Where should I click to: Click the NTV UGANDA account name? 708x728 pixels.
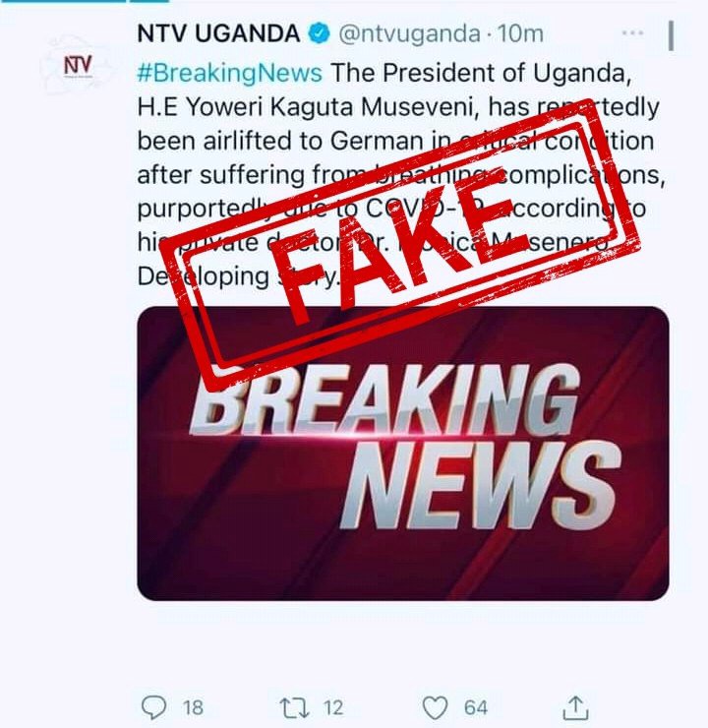pyautogui.click(x=218, y=33)
